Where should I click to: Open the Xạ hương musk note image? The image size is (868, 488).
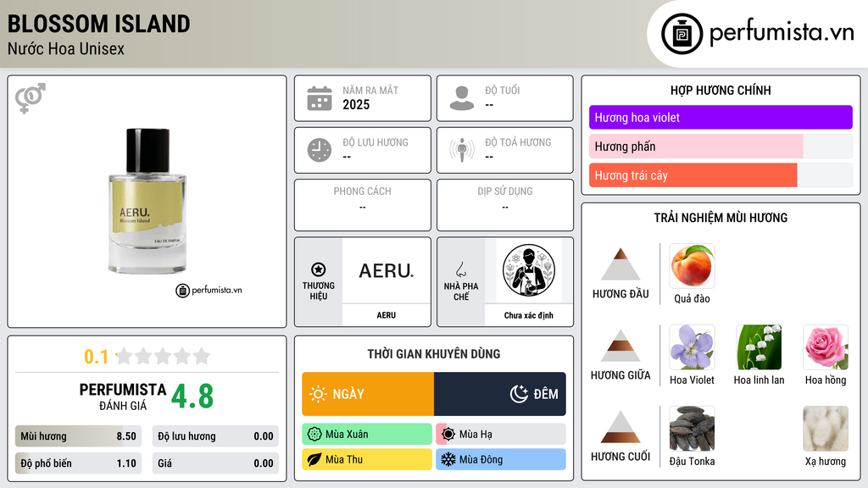click(826, 428)
